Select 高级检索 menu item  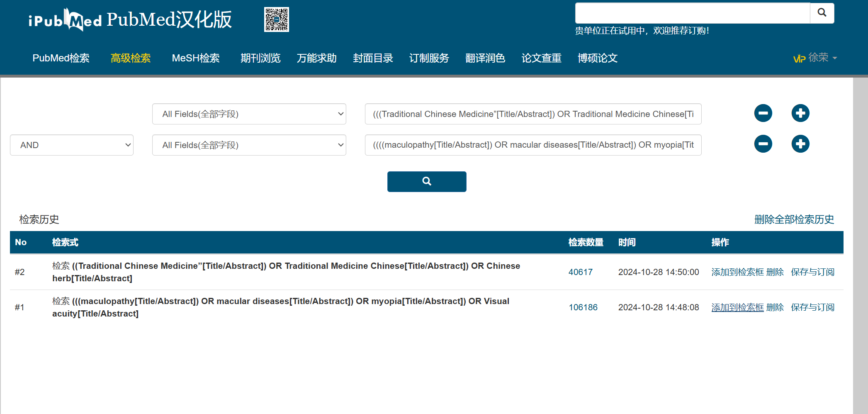point(131,58)
